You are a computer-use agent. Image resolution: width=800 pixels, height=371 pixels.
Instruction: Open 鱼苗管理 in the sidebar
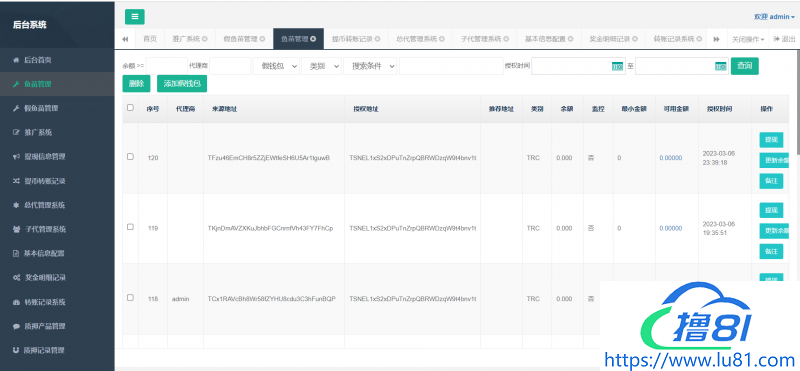pyautogui.click(x=57, y=84)
